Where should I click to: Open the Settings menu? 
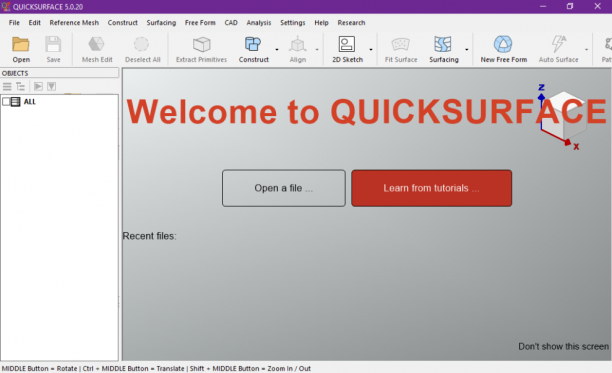click(293, 23)
